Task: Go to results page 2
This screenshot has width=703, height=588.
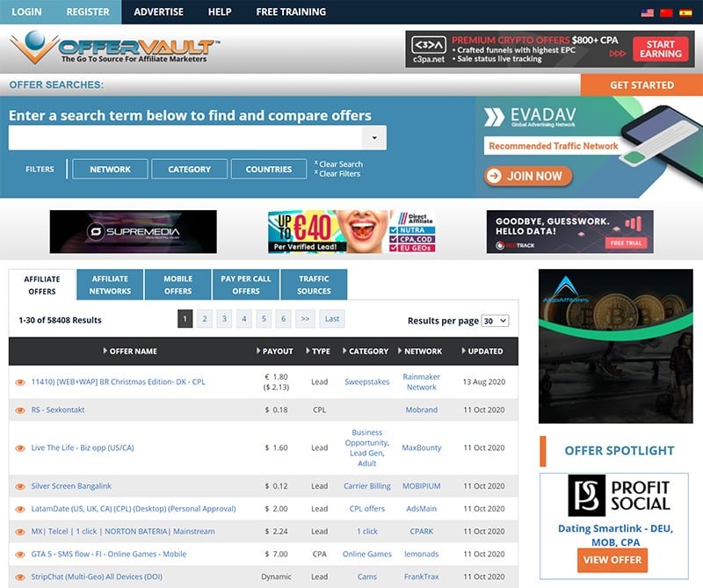Action: 205,319
